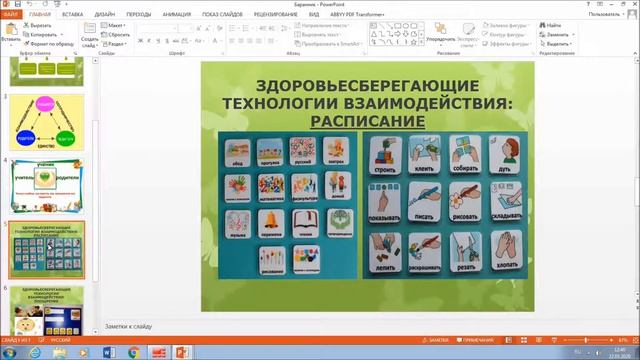The width and height of the screenshot is (640, 360).
Task: Select the right arrow shape in the gallery
Action: click(398, 34)
